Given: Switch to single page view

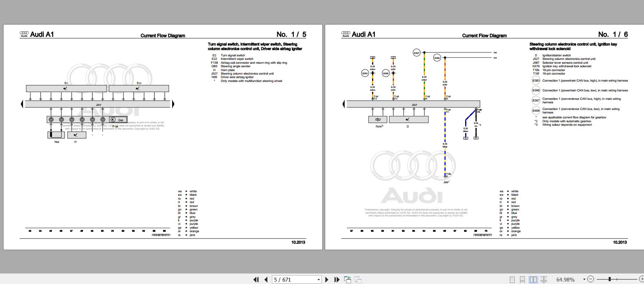Looking at the screenshot, I should (x=512, y=279).
